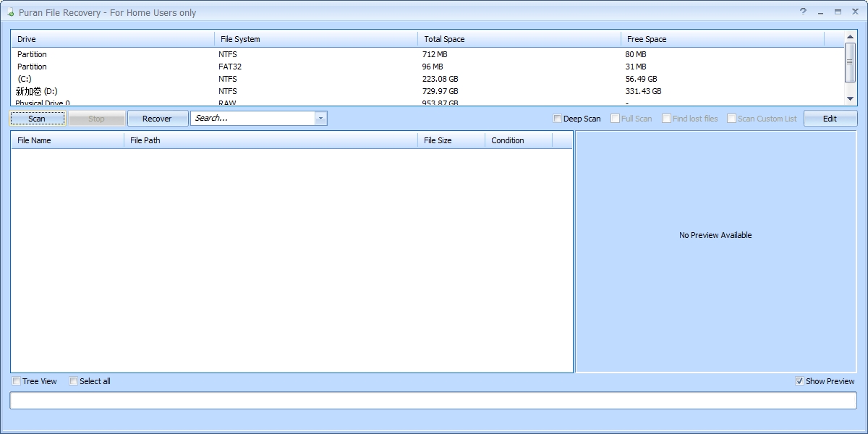Click the 56.49 GB free space cell
The image size is (868, 434).
[641, 79]
